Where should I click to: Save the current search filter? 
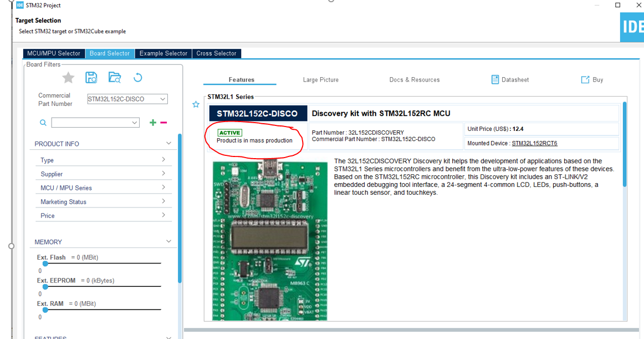point(91,78)
